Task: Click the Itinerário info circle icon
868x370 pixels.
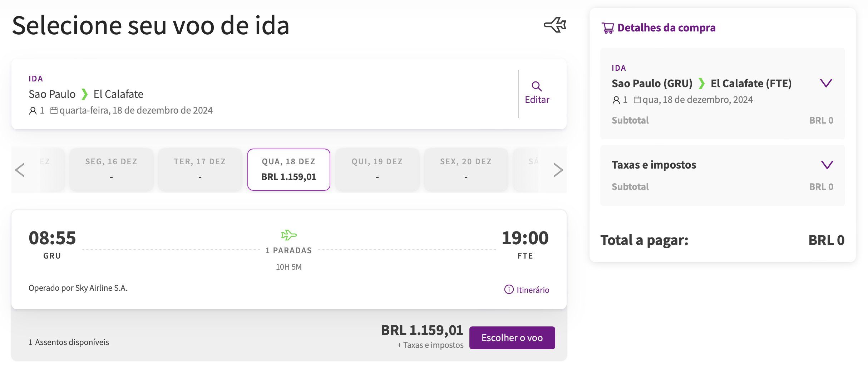Action: (509, 289)
